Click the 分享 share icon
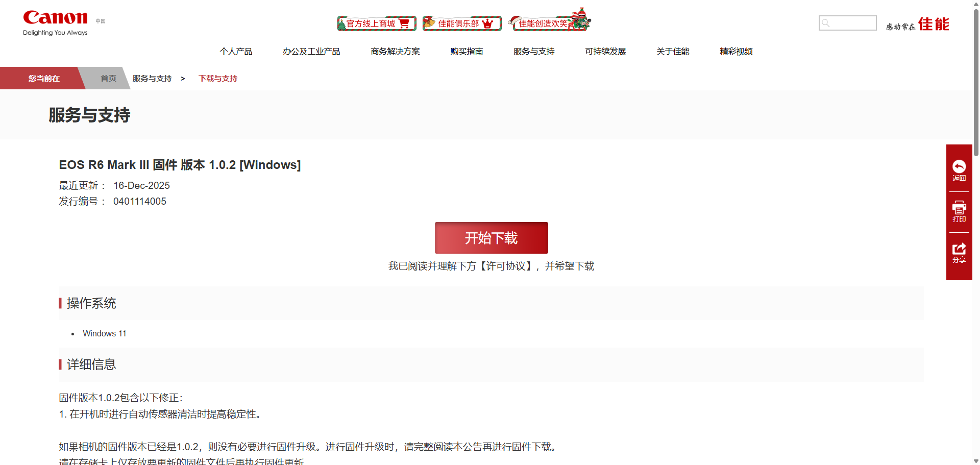This screenshot has width=980, height=465. pos(959,249)
